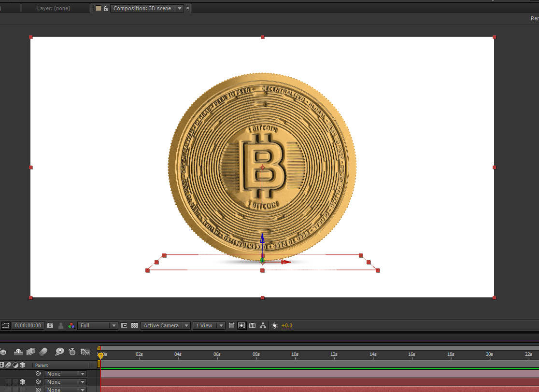The image size is (539, 392).
Task: Open channel and color management settings
Action: coord(71,325)
